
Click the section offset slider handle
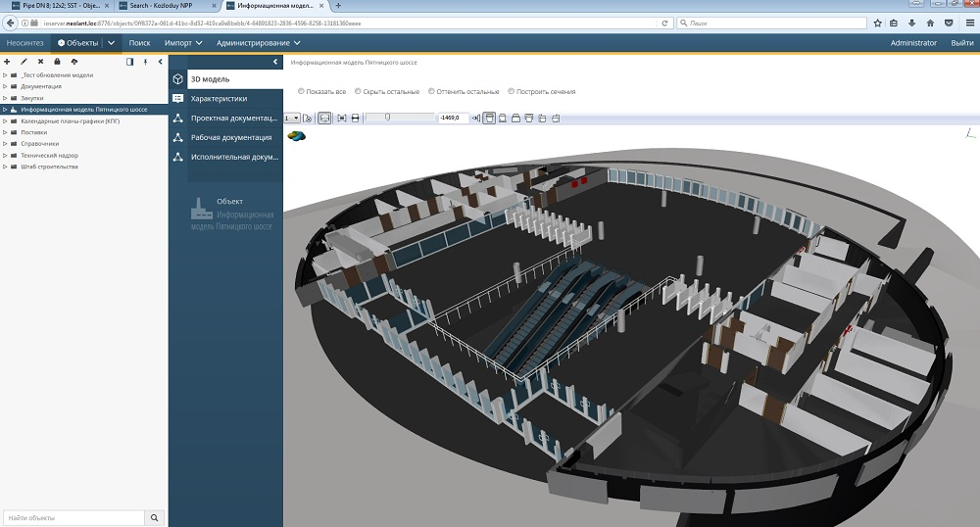(387, 117)
